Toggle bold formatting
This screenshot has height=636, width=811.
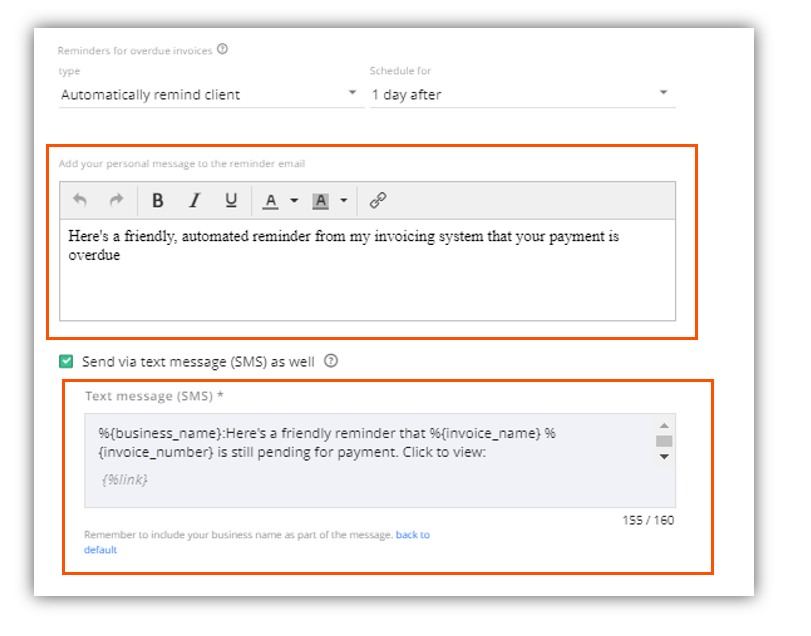tap(158, 200)
